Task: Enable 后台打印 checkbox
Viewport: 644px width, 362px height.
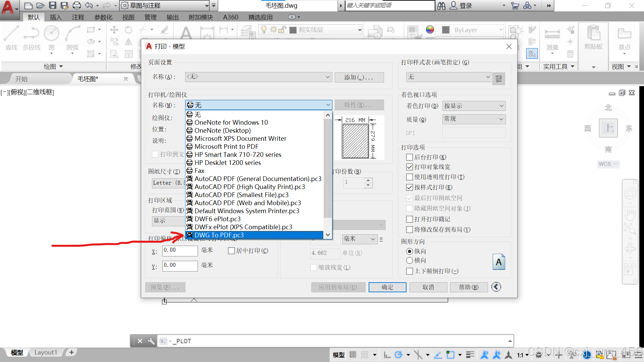Action: point(410,157)
